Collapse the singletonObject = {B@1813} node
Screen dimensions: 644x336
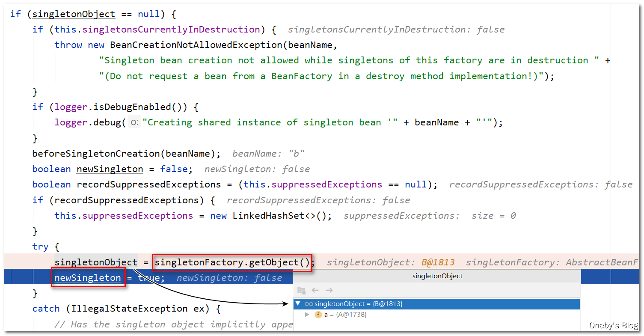[x=298, y=304]
